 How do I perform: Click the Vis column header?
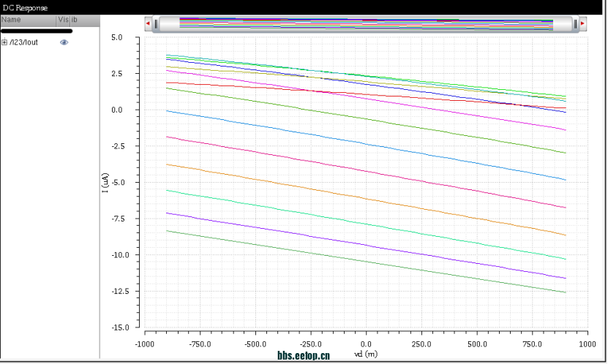[x=63, y=20]
